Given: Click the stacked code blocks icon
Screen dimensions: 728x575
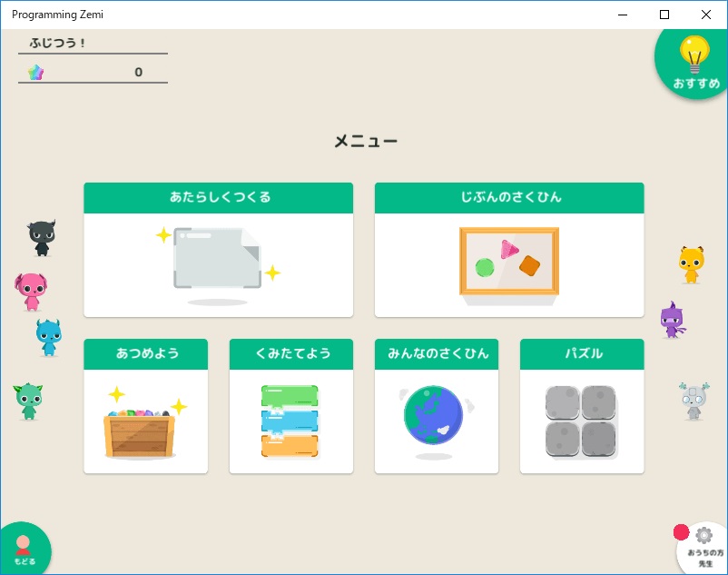Looking at the screenshot, I should [290, 421].
